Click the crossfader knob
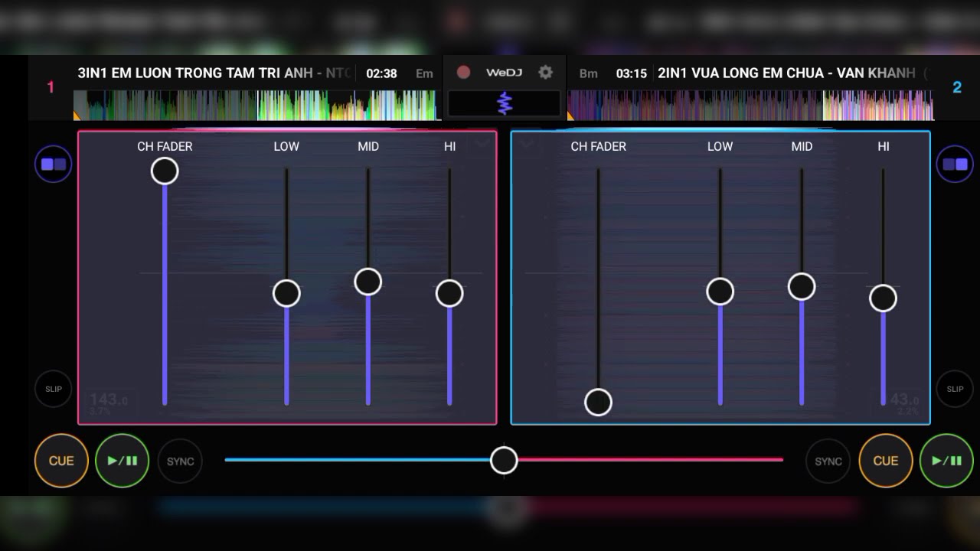Viewport: 980px width, 551px height. pyautogui.click(x=504, y=460)
